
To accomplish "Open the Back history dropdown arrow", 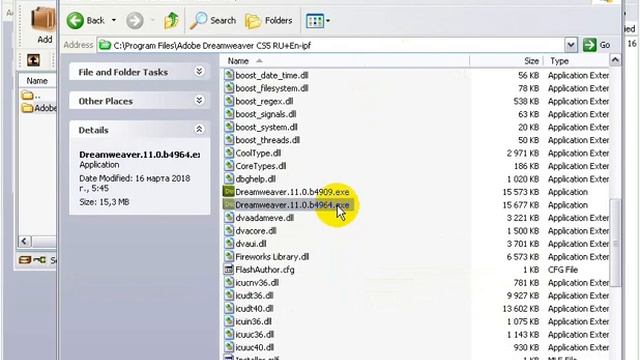I will pos(114,20).
